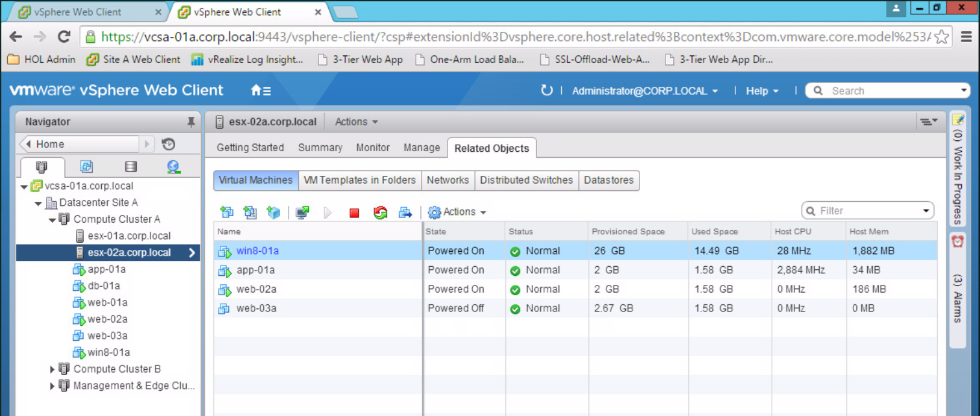Screen dimensions: 980x416
Task: Click the Powered Off state of web-03a
Action: coord(456,308)
